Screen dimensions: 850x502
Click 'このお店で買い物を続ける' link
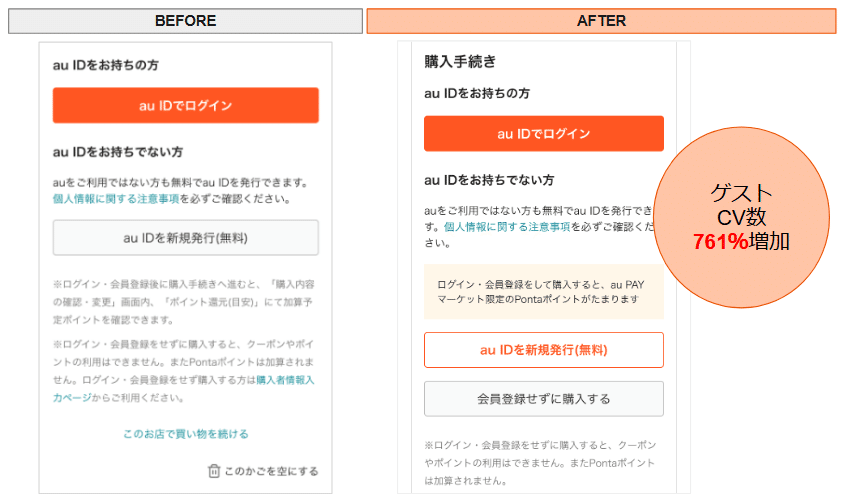185,434
